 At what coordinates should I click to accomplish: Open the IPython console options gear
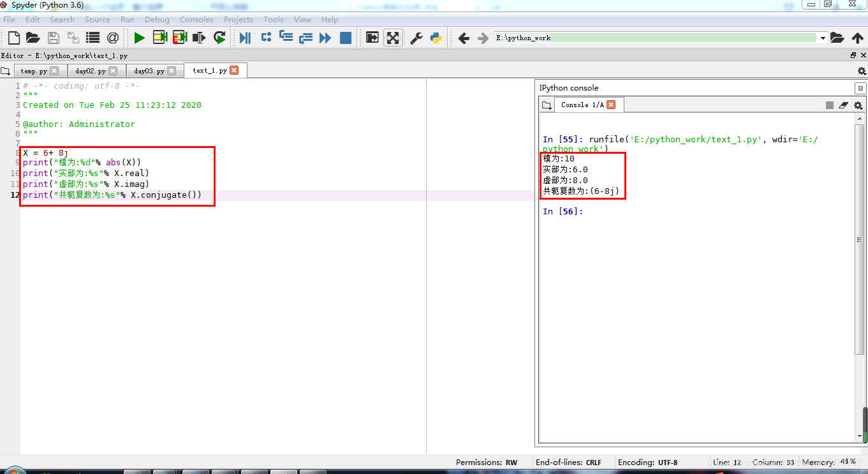click(858, 105)
